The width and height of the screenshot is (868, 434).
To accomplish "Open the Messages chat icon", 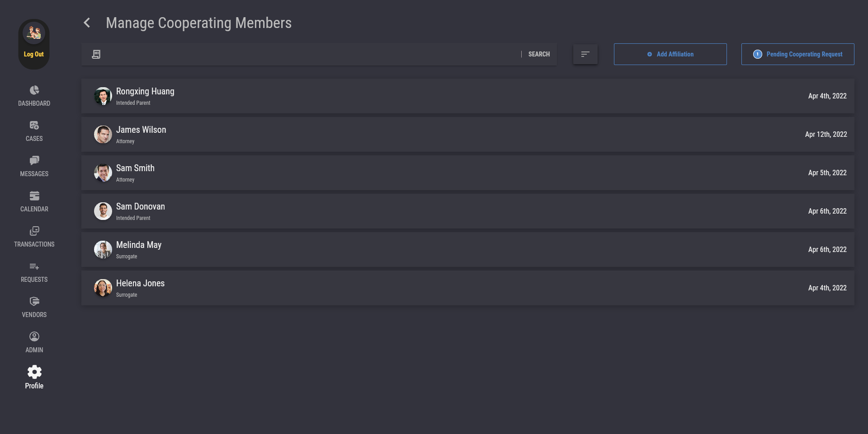I will point(34,161).
